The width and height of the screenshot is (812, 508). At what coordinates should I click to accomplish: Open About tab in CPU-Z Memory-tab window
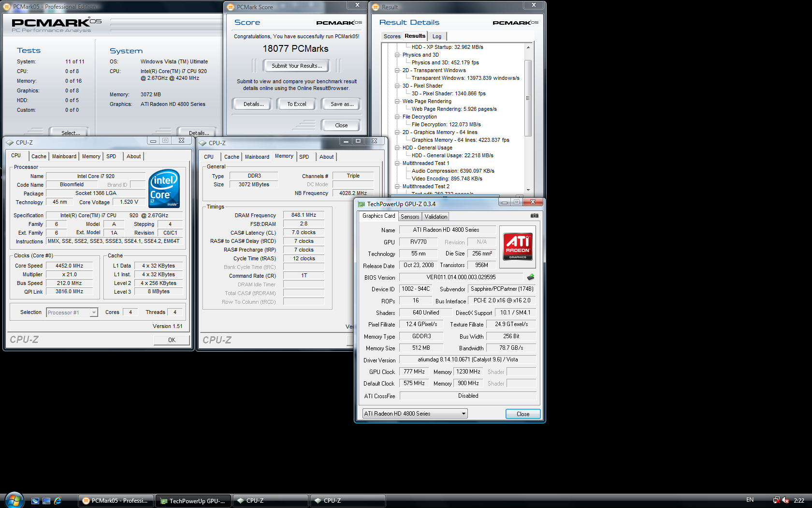click(x=327, y=157)
